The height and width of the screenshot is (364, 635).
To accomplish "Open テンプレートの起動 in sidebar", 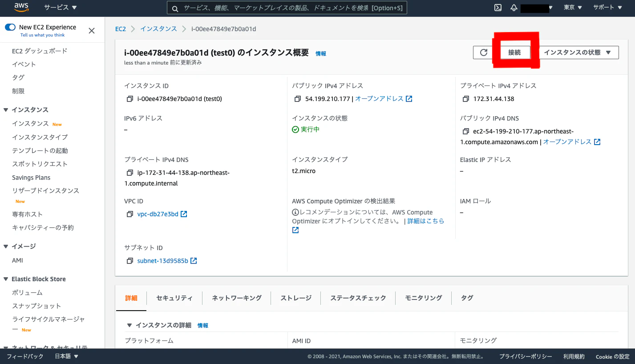I will pyautogui.click(x=40, y=151).
